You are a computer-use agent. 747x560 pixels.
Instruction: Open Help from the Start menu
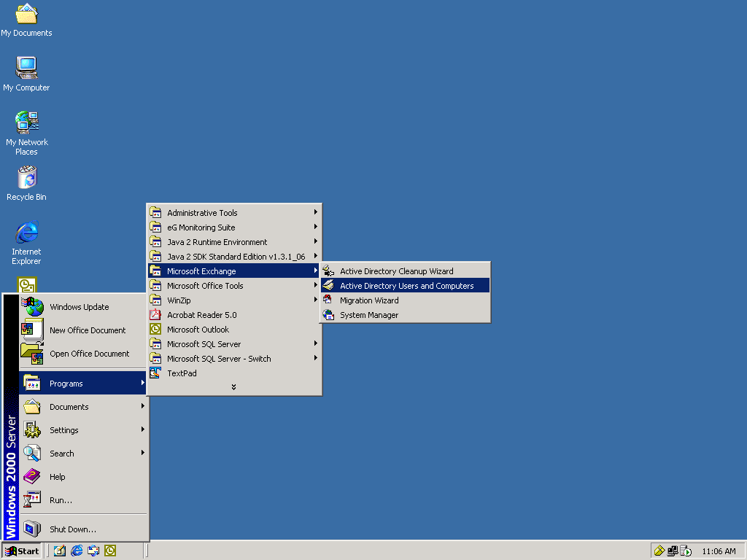tap(83, 477)
